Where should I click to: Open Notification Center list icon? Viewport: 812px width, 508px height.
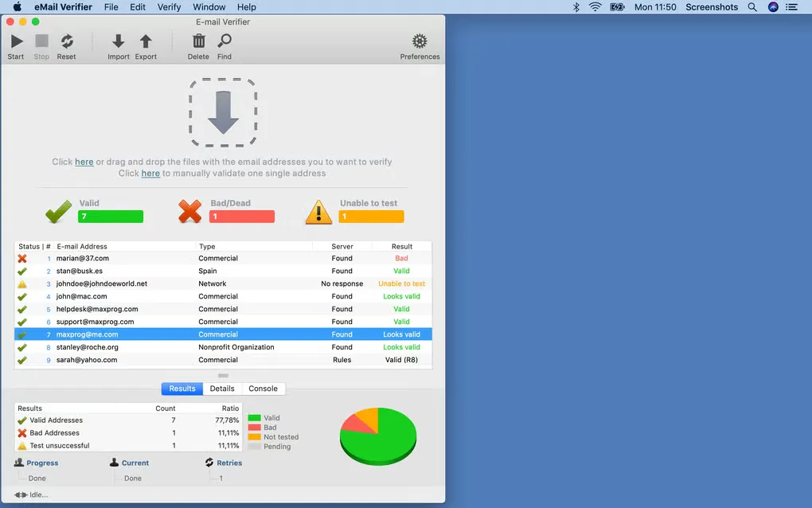tap(791, 6)
